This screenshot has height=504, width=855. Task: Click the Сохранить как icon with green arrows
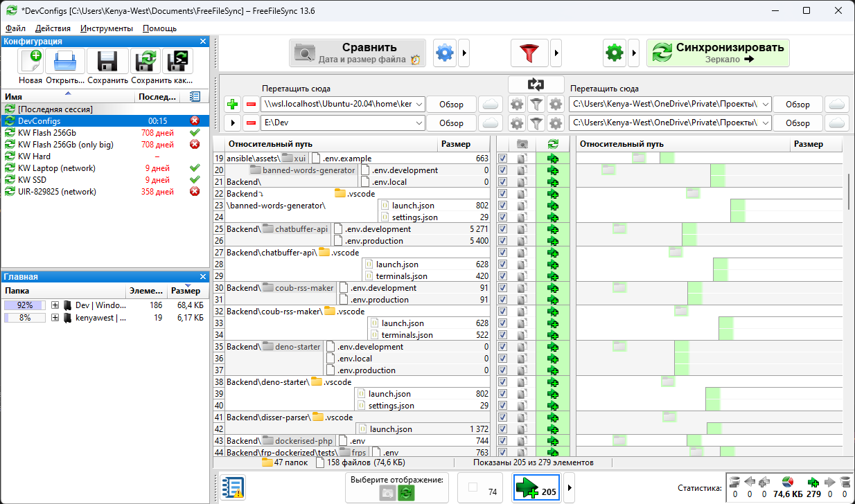coord(146,61)
